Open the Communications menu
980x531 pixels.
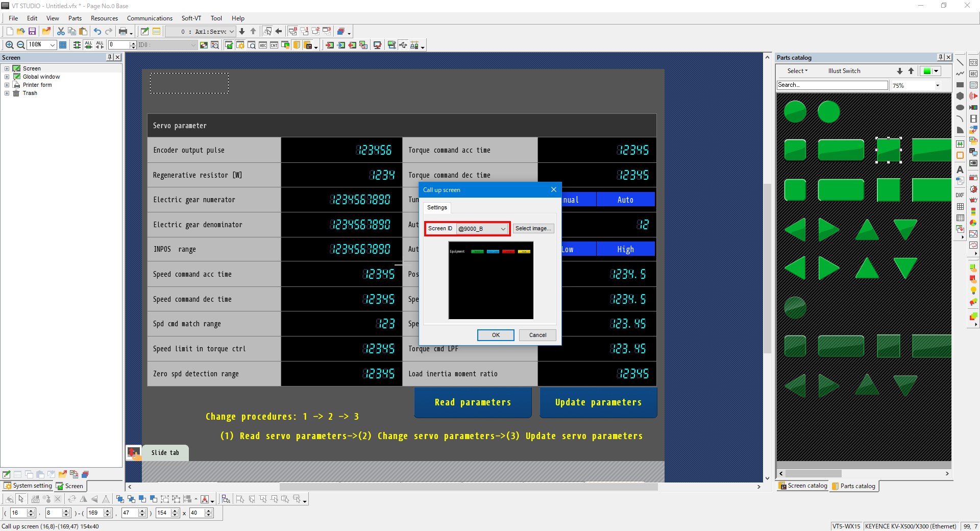[150, 18]
